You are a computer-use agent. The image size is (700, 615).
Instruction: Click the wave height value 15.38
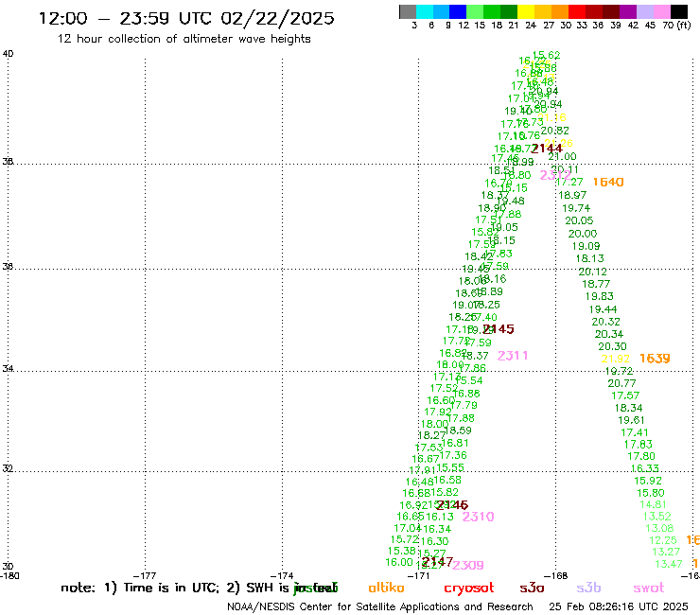pos(402,551)
